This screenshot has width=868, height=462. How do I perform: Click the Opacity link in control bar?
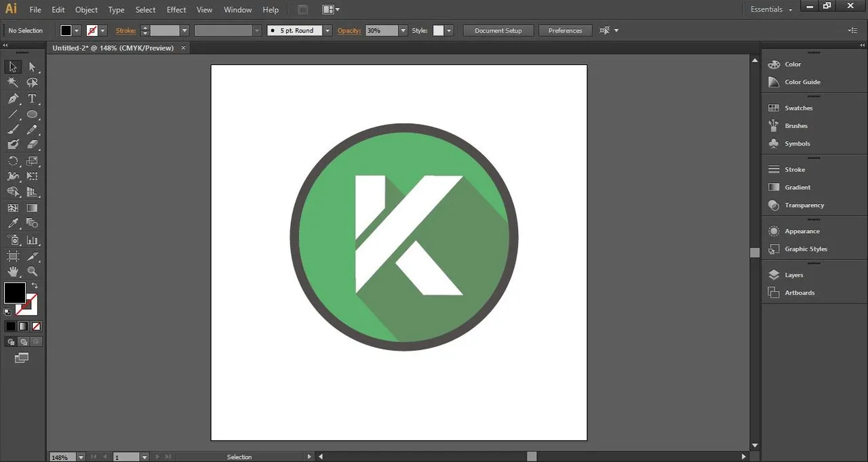[x=350, y=30]
